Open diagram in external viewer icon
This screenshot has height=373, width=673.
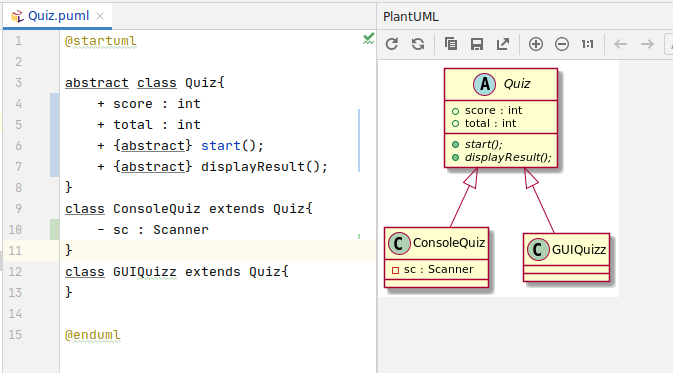coord(503,44)
